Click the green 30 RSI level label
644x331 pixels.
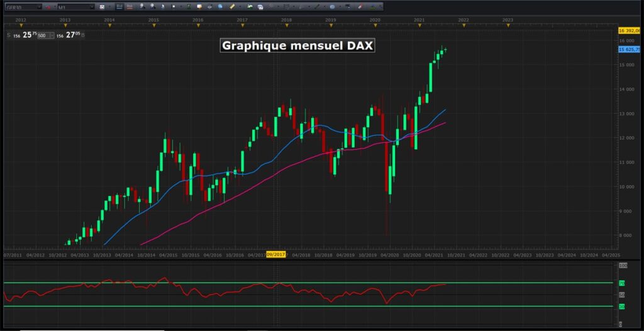[x=622, y=307]
